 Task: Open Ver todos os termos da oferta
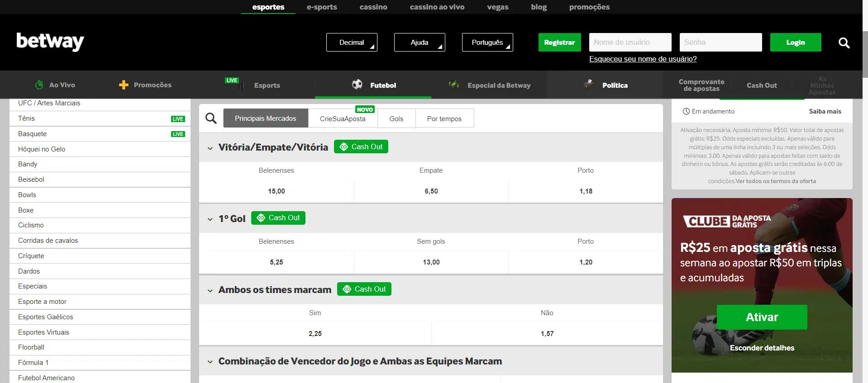point(776,181)
